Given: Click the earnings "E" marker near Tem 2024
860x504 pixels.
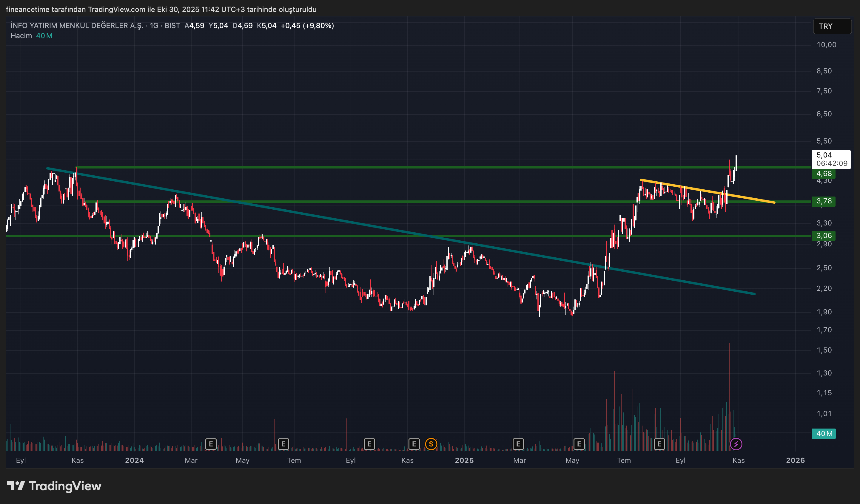Looking at the screenshot, I should 283,444.
